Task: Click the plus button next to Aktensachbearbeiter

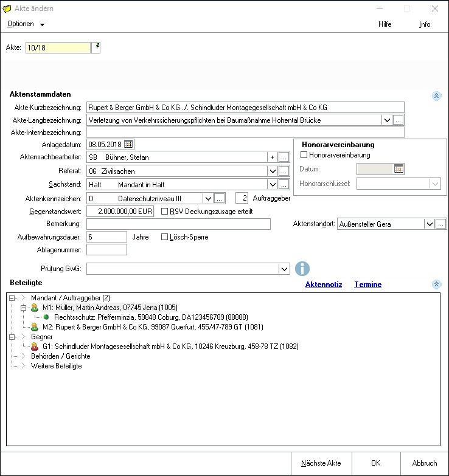Action: click(272, 157)
